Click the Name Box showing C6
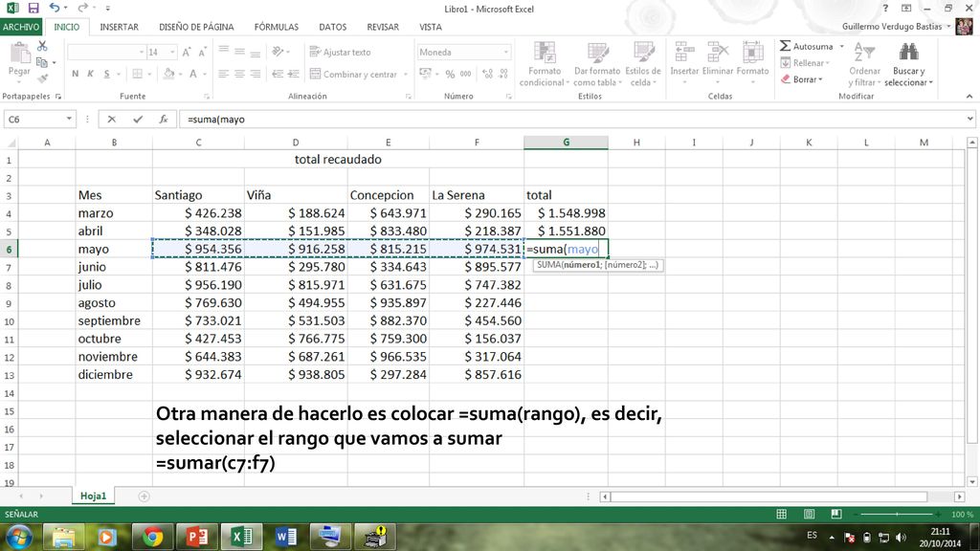Image resolution: width=980 pixels, height=551 pixels. click(x=38, y=119)
